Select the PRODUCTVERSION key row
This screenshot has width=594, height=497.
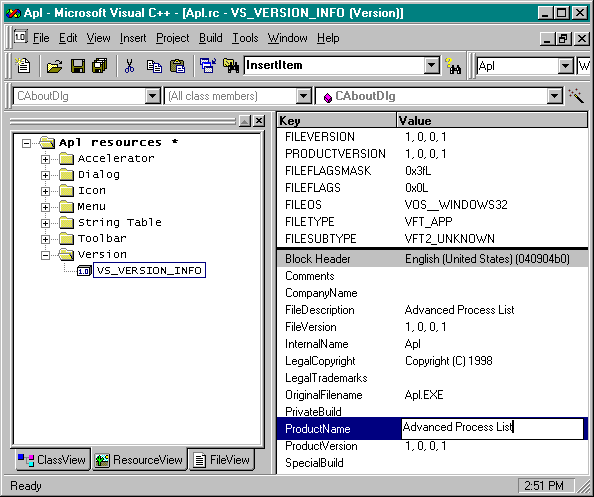pyautogui.click(x=432, y=154)
